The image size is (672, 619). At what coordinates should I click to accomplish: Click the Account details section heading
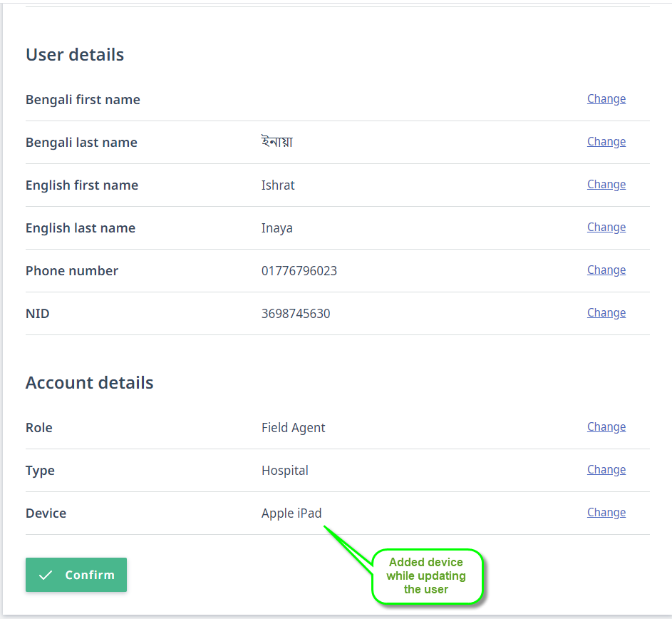tap(89, 383)
